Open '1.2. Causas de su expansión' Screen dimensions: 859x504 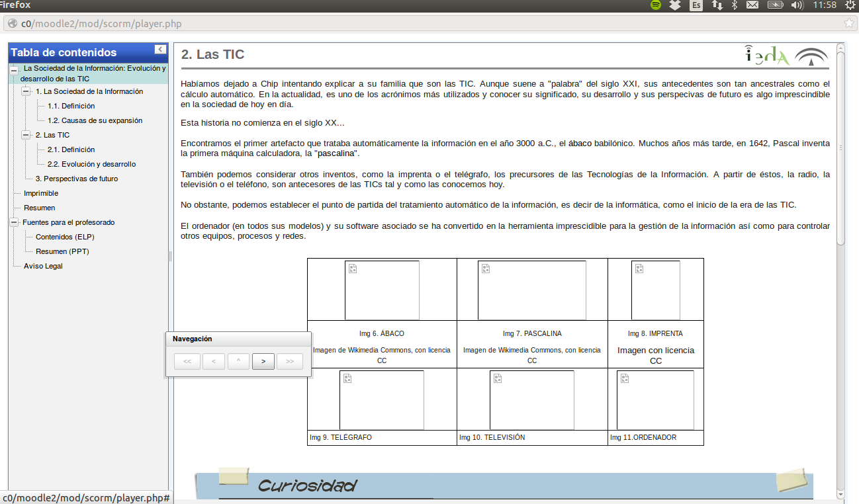pyautogui.click(x=95, y=120)
